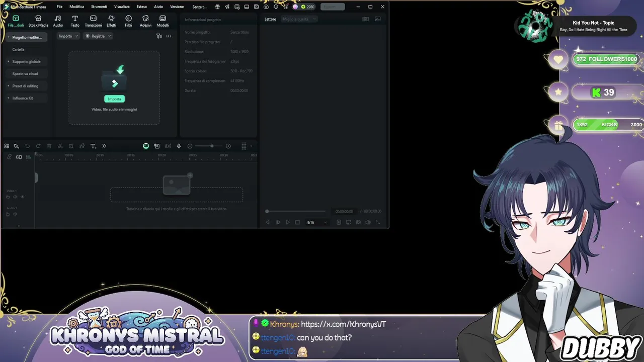Adjust the timeline zoom slider
644x362 pixels.
209,146
